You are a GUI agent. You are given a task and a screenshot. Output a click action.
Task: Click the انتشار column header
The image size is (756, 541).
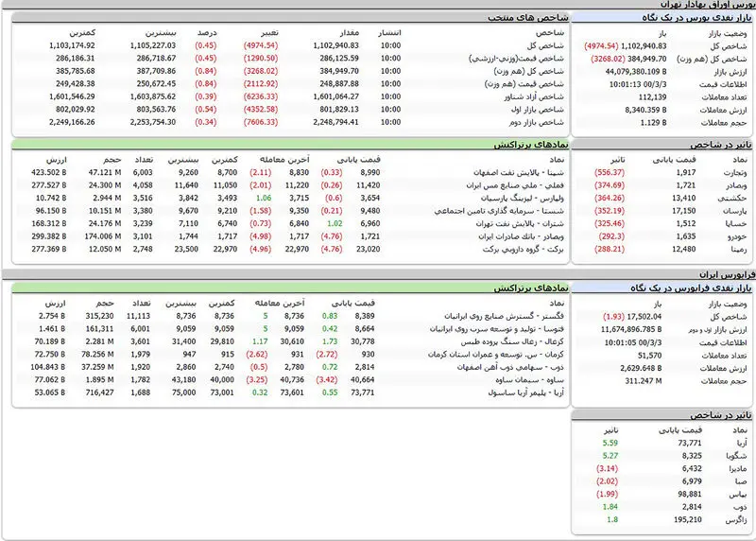389,33
